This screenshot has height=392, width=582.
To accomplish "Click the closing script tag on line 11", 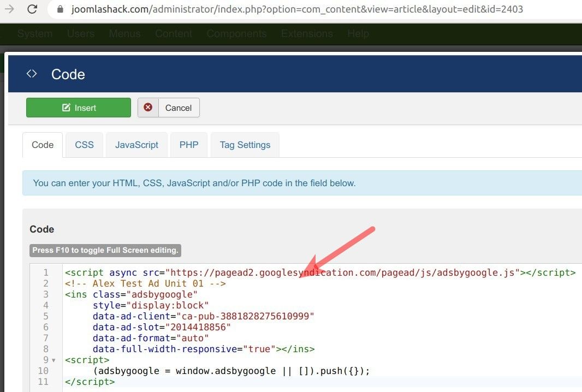I will pyautogui.click(x=90, y=382).
